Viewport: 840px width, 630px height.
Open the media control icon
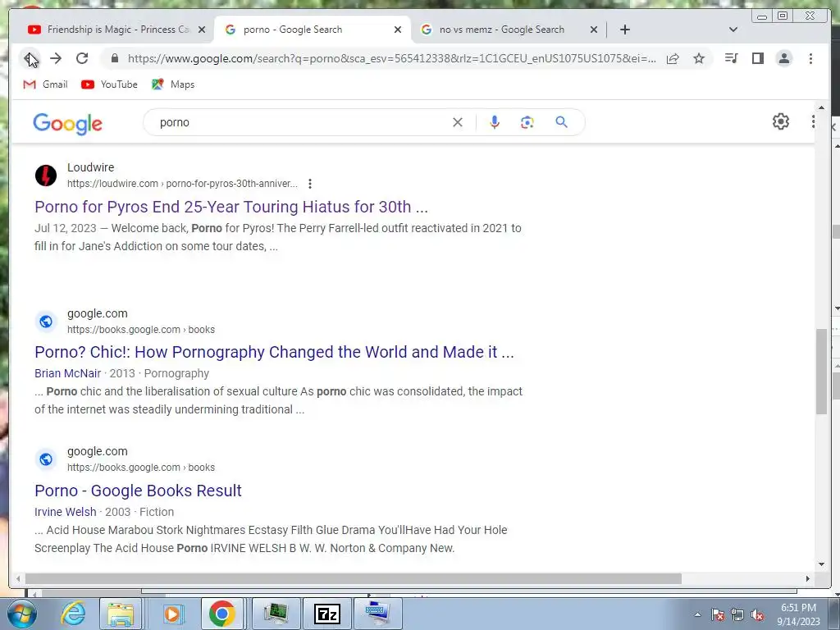[731, 58]
